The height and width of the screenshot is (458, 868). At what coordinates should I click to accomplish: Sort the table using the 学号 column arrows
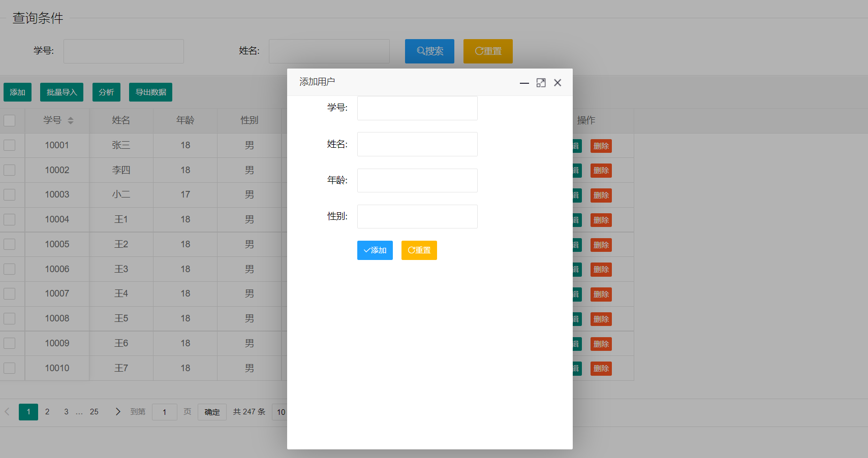coord(71,120)
